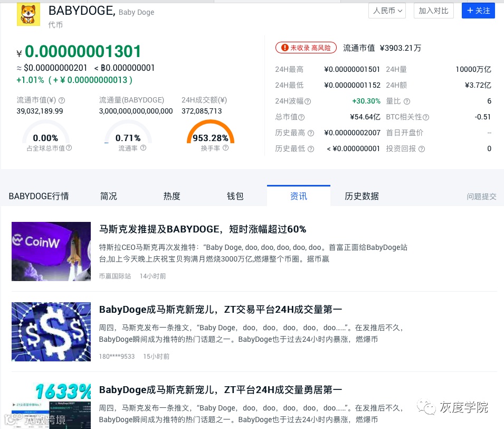504x429 pixels.
Task: Click the 953.28% turnover rate gauge
Action: [x=211, y=132]
